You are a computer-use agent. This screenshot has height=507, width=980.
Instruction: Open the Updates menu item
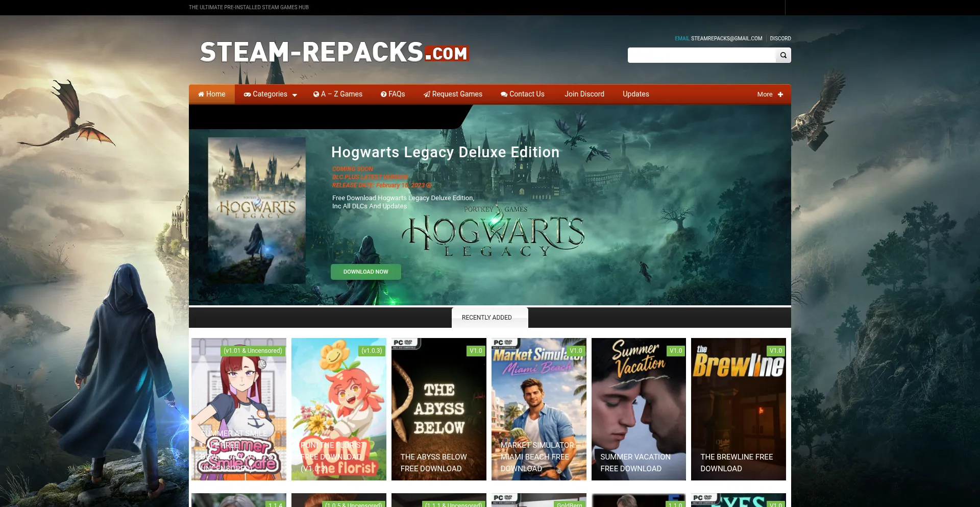tap(636, 94)
